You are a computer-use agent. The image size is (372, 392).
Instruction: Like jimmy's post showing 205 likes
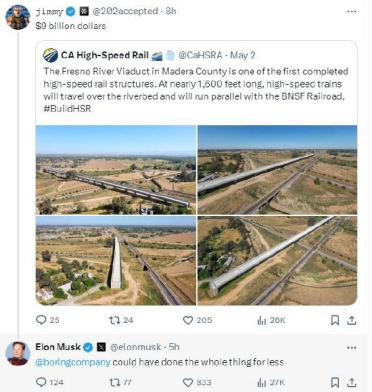pos(188,320)
